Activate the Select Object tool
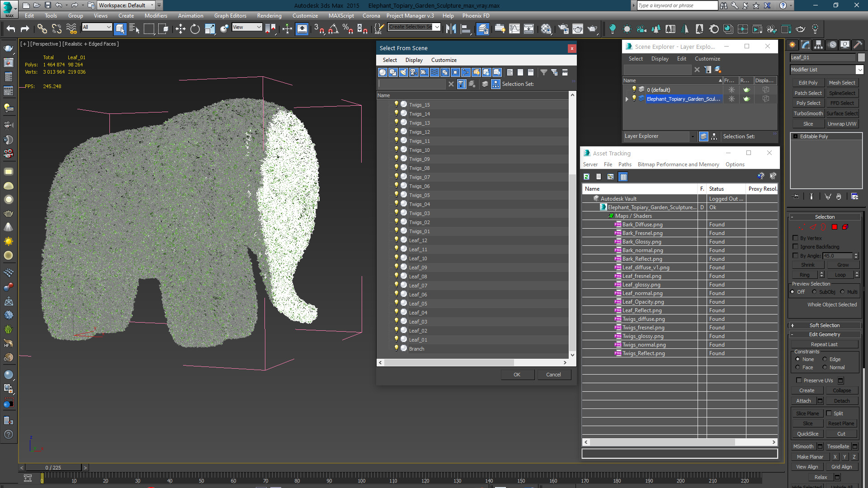This screenshot has height=488, width=868. coord(120,29)
